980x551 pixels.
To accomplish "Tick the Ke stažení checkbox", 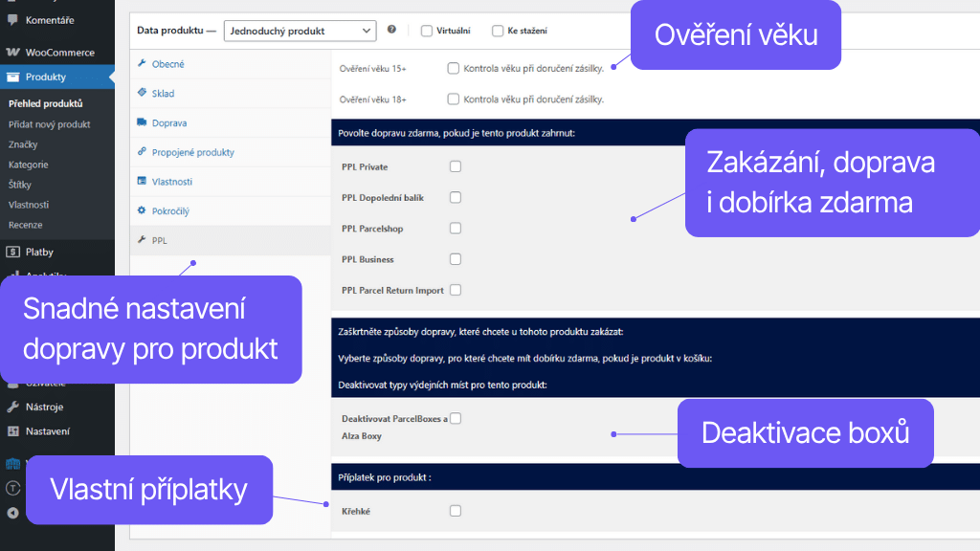I will [498, 31].
